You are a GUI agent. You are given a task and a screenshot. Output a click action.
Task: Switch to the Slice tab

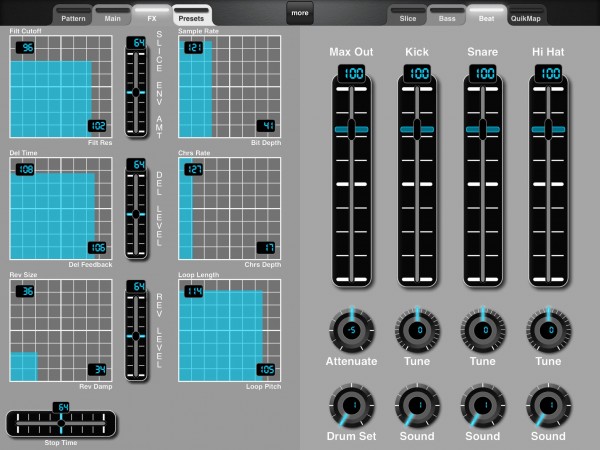[x=408, y=16]
